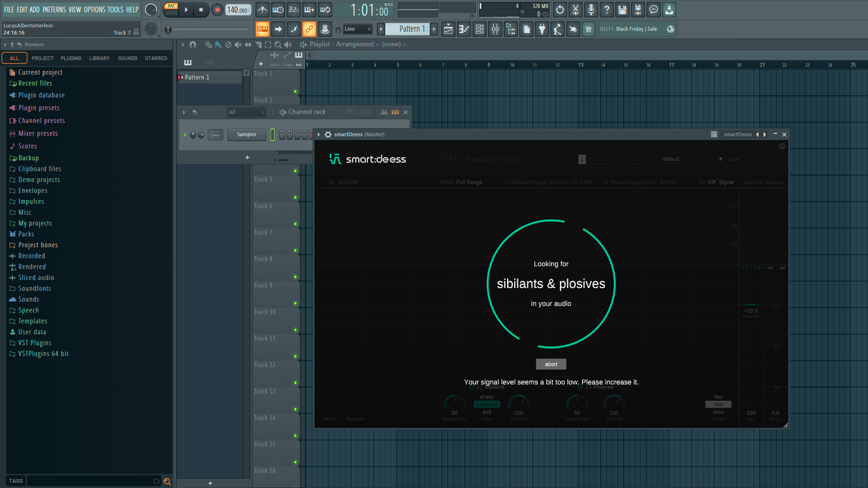Click the download content icon in toolbar
The image size is (868, 488).
pyautogui.click(x=669, y=10)
